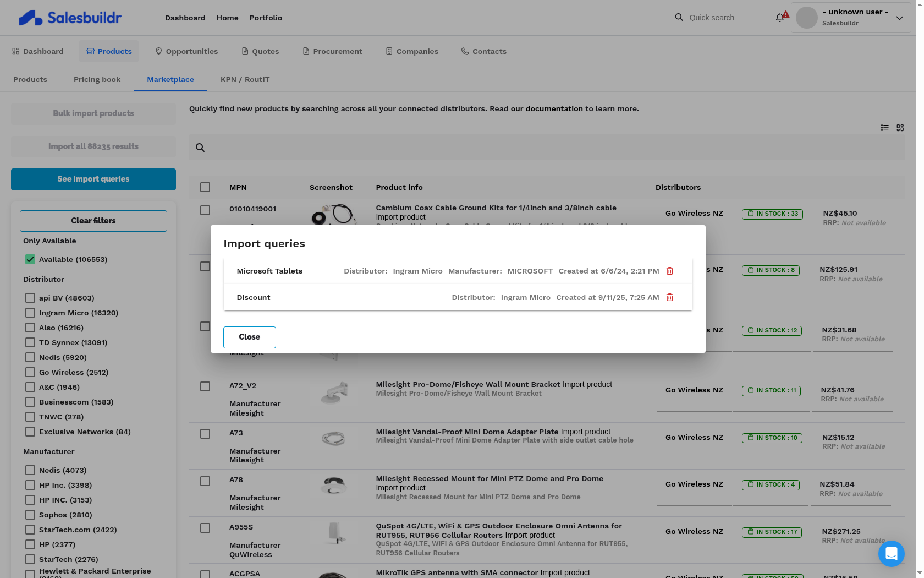Click the Microsoft Tablets query name
Viewport: 924px width, 578px height.
coord(269,271)
